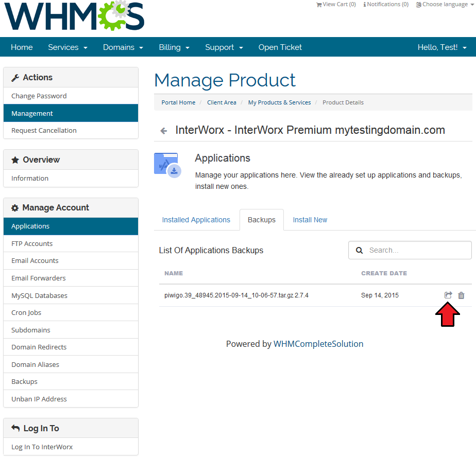Click My Products & Services breadcrumb
The width and height of the screenshot is (476, 458).
point(279,102)
